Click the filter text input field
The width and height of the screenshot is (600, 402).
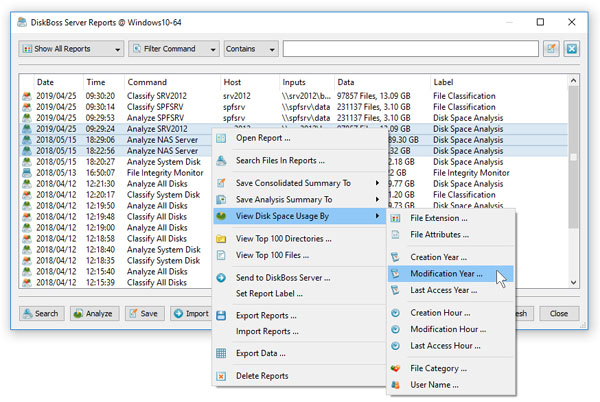pos(411,49)
